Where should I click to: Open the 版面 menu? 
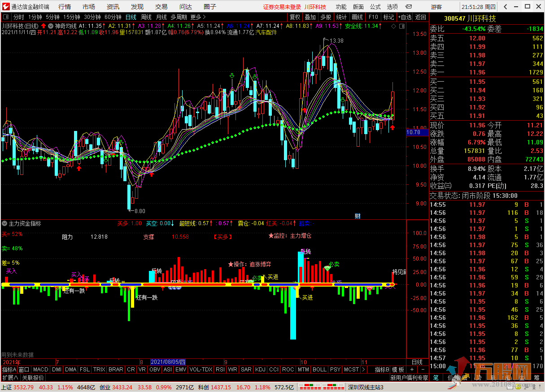[x=358, y=7]
